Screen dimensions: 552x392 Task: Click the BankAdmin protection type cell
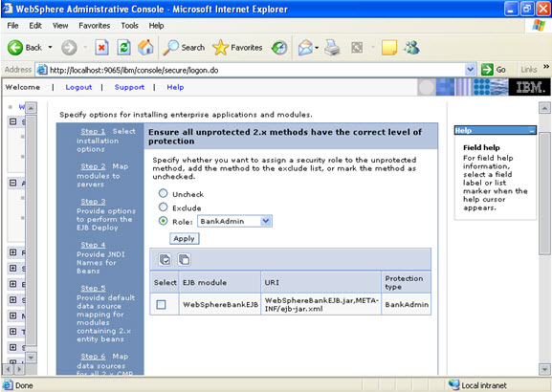(x=407, y=304)
